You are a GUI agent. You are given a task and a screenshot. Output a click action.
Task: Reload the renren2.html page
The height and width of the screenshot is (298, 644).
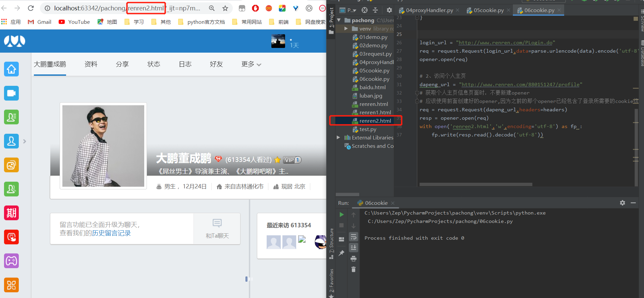tap(31, 8)
